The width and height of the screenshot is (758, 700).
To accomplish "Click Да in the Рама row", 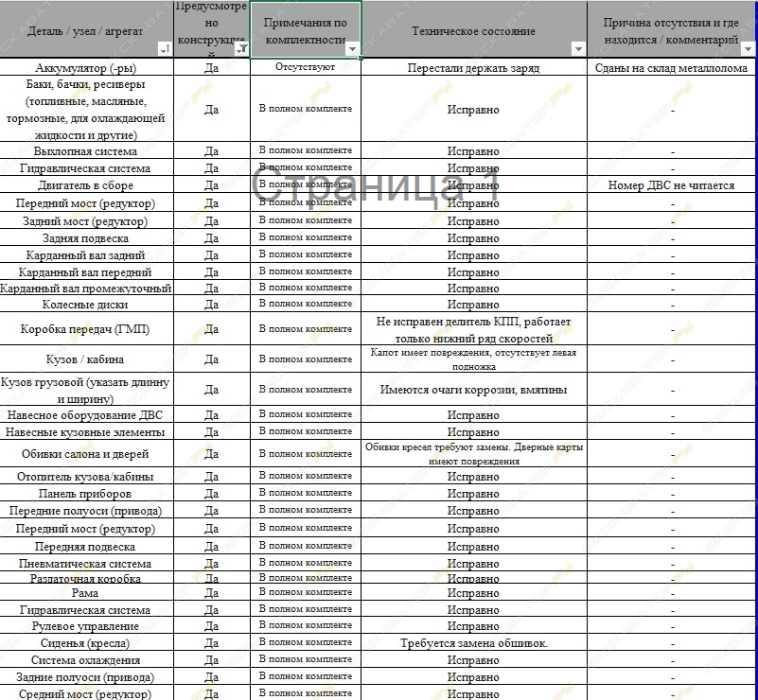I will click(x=211, y=592).
